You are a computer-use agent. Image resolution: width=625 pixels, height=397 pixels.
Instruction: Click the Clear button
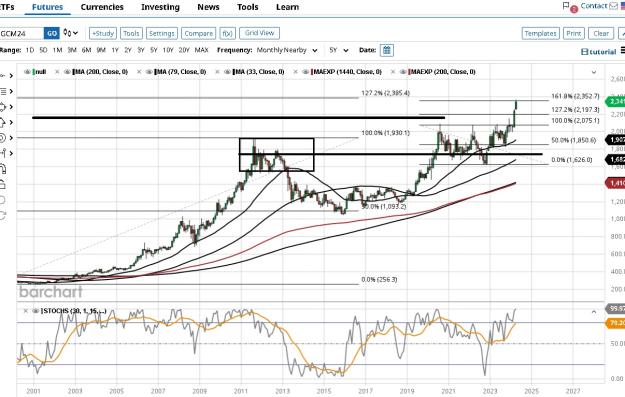pos(601,33)
